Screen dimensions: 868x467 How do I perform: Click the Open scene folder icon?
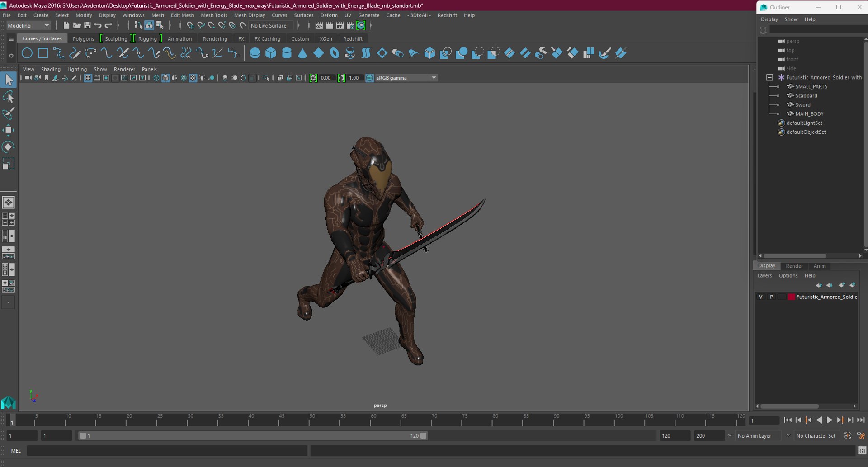click(77, 26)
